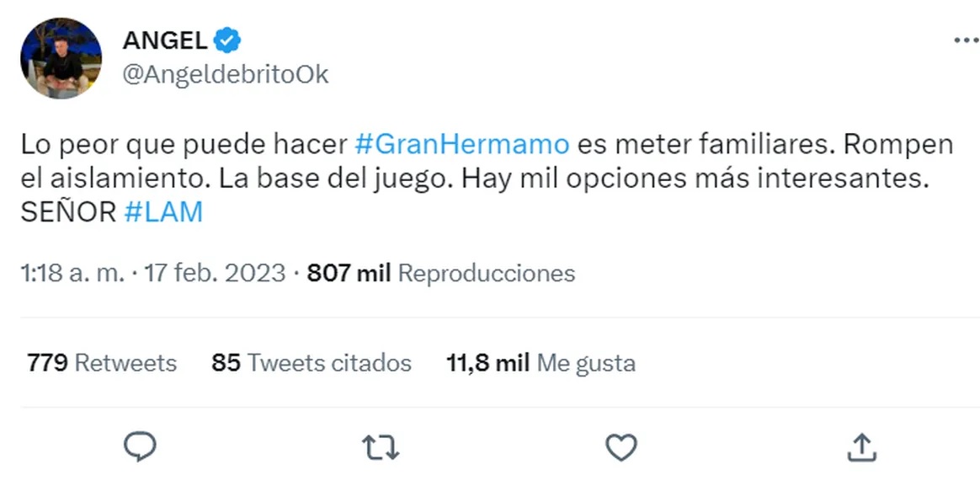This screenshot has width=980, height=486.
Task: Click the blue verified badge next to ANGEL
Action: [228, 40]
